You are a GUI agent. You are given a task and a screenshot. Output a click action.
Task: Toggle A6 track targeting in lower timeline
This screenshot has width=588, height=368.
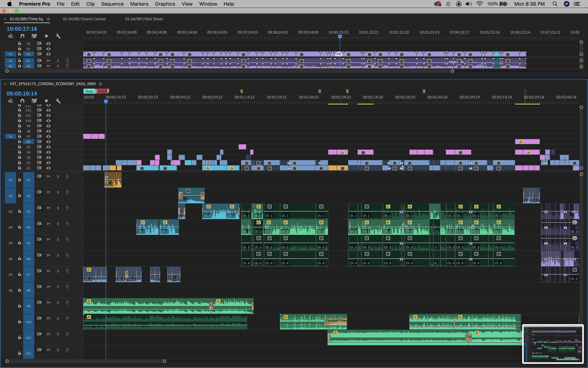click(28, 259)
